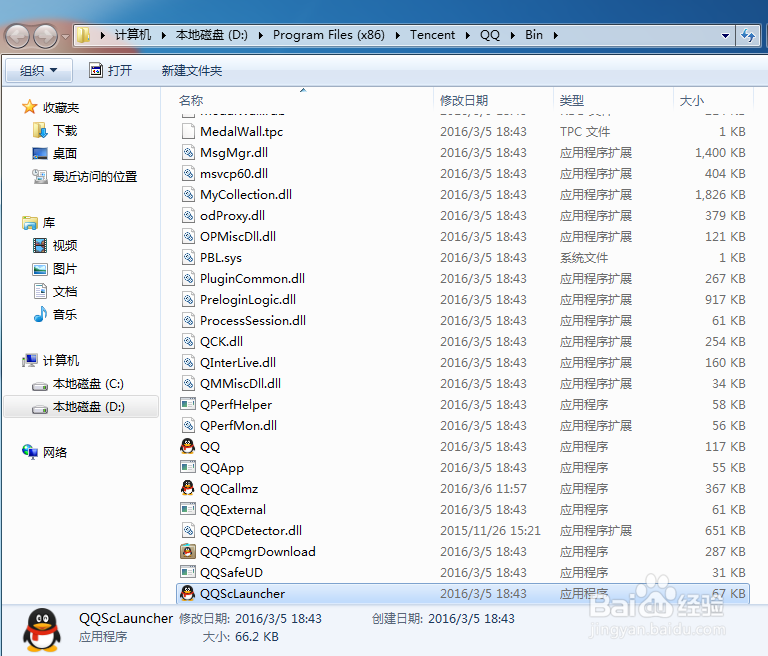Select PluginCommon.dll file icon

[x=188, y=279]
